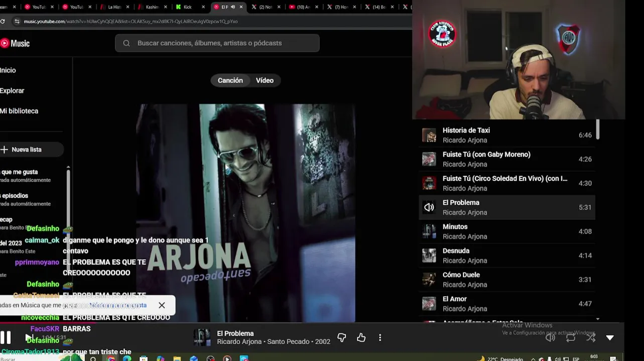This screenshot has height=361, width=644.
Task: Click the 6:46 duration of Historia de Taxi
Action: [585, 135]
